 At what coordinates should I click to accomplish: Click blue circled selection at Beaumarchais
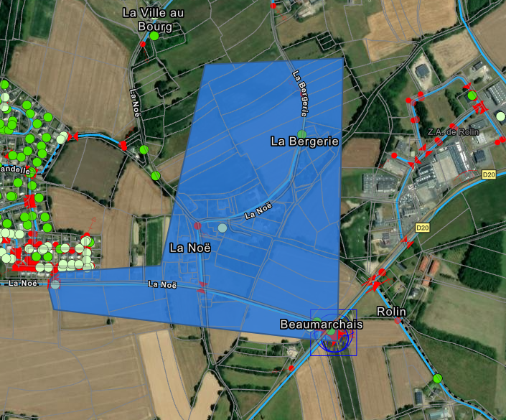pyautogui.click(x=334, y=333)
